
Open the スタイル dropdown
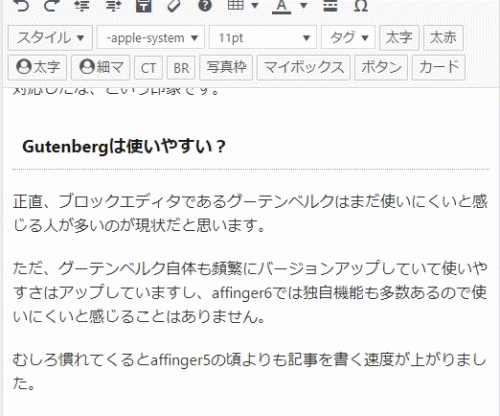click(50, 38)
